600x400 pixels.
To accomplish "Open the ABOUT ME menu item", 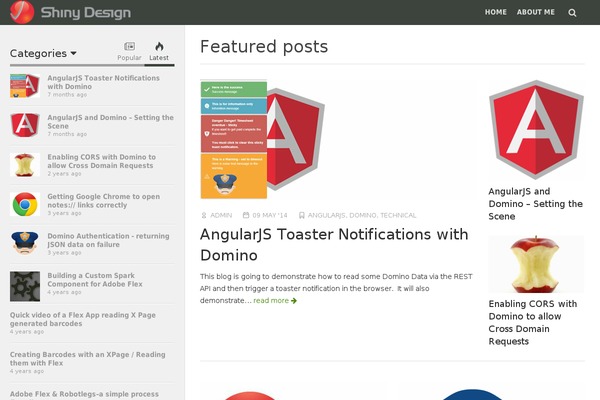I will pyautogui.click(x=536, y=12).
